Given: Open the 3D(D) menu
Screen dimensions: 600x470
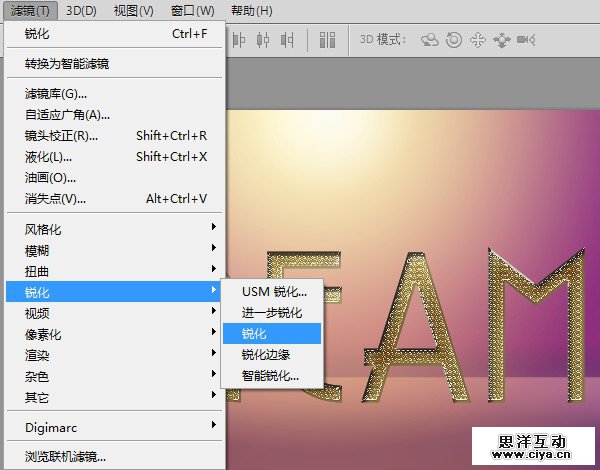Looking at the screenshot, I should [81, 11].
